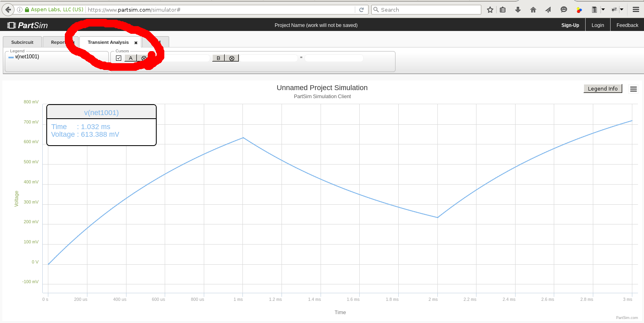Click the Login link

coord(598,25)
